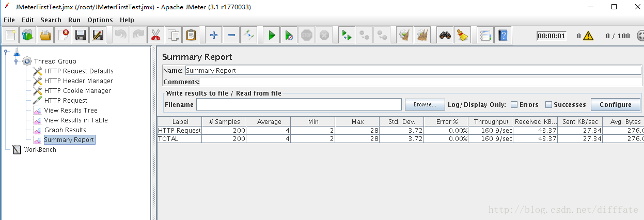
Task: Select Thread Group in the tree
Action: [x=55, y=61]
